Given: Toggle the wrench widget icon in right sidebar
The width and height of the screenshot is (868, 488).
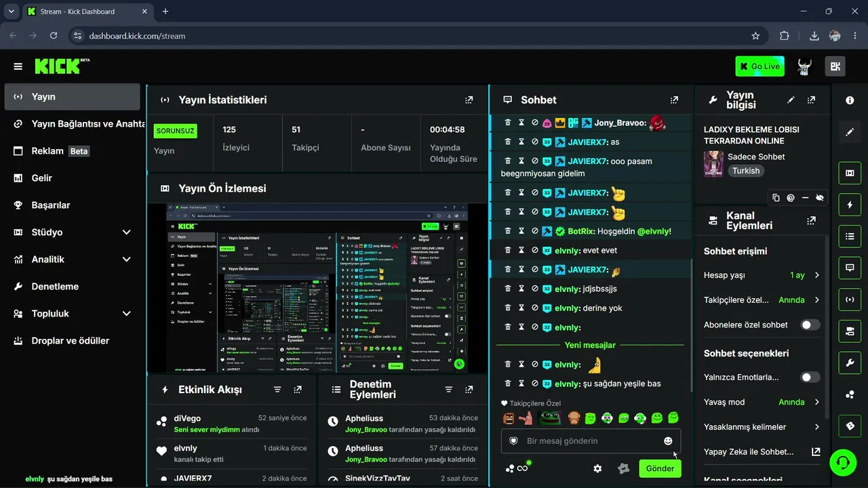Looking at the screenshot, I should 850,363.
